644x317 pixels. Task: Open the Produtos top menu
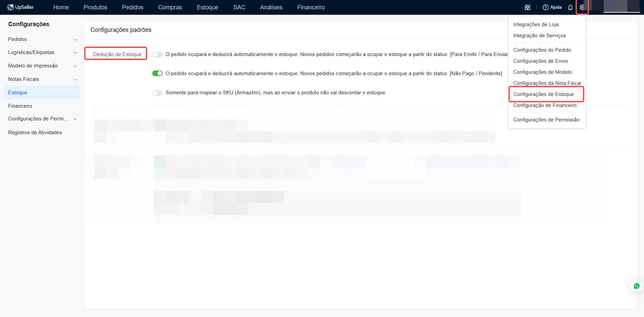pyautogui.click(x=95, y=7)
